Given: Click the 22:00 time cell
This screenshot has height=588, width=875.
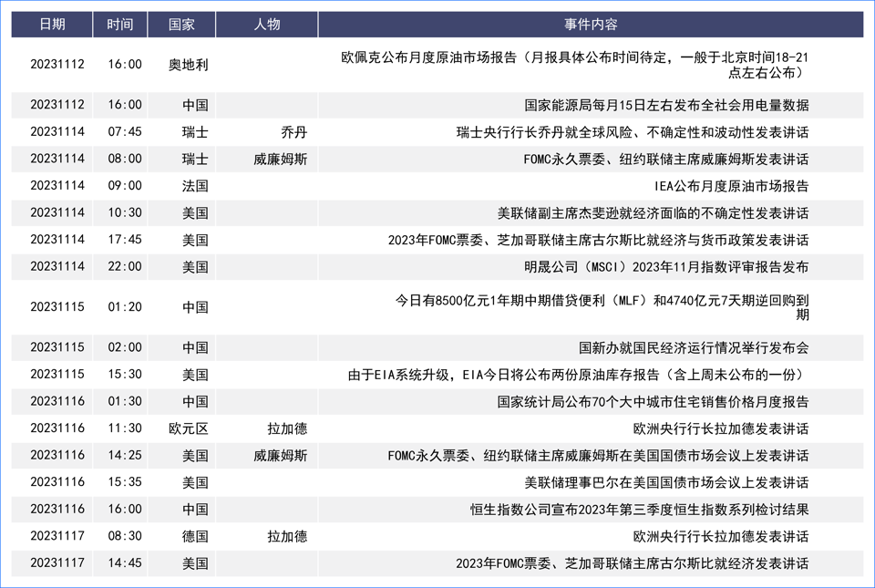Looking at the screenshot, I should click(125, 266).
